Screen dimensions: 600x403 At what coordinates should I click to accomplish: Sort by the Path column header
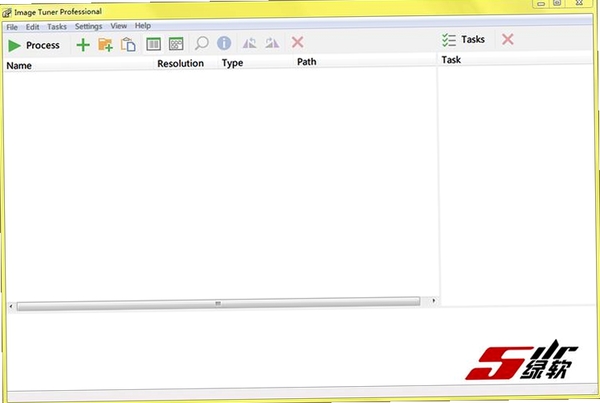point(365,61)
